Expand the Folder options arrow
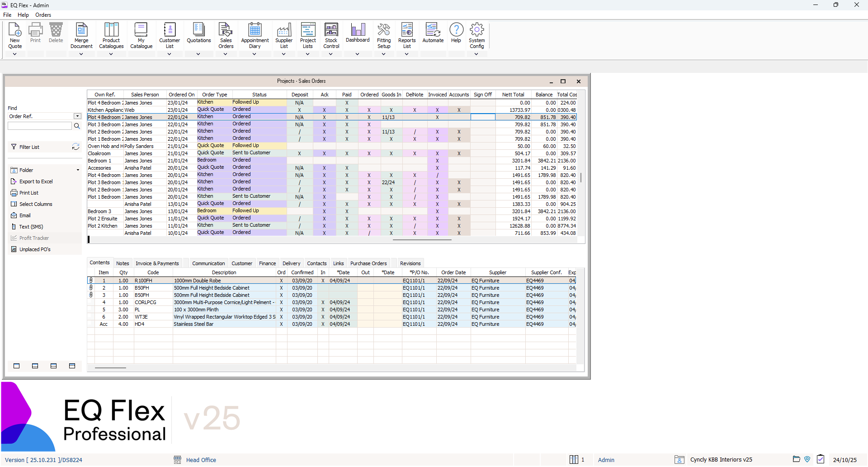This screenshot has height=467, width=868. 78,170
